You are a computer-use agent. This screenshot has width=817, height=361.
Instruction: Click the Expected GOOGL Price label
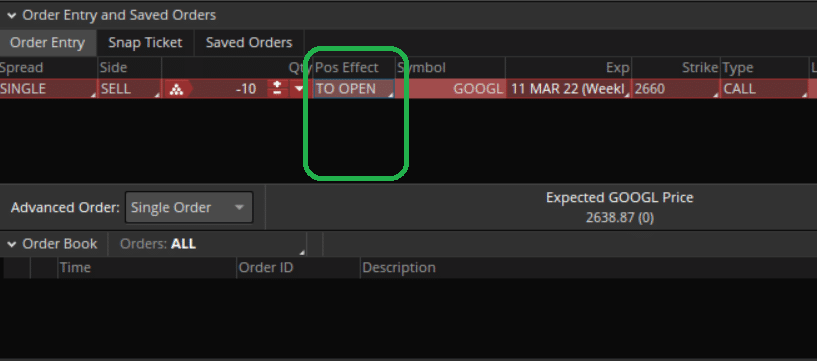[620, 198]
